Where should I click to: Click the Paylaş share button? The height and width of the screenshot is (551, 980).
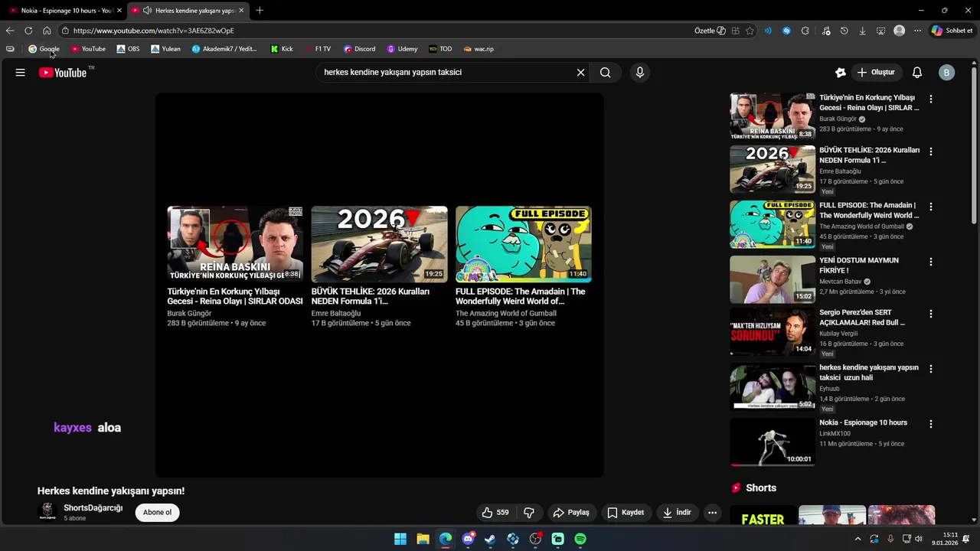pos(571,513)
